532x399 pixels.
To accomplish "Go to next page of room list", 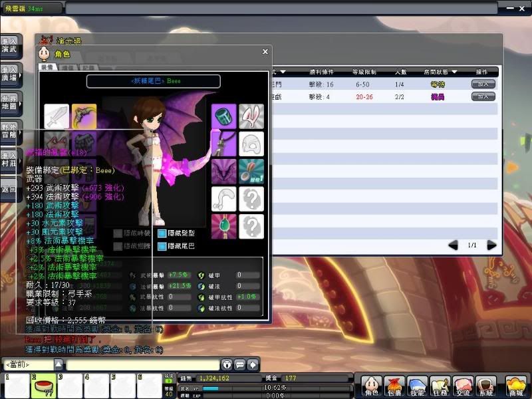I will [491, 245].
